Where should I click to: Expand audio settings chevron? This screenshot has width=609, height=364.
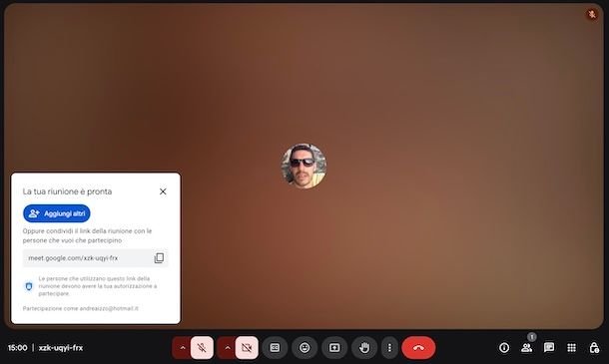pos(182,348)
